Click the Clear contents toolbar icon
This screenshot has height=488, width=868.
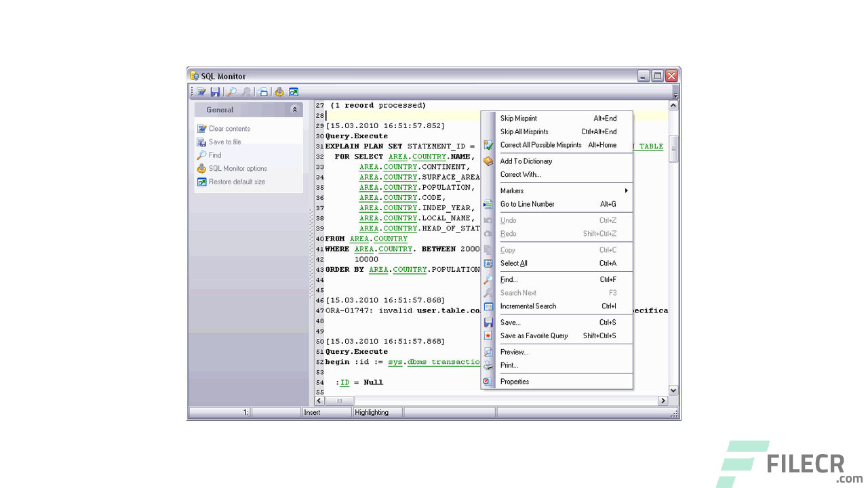tap(201, 92)
